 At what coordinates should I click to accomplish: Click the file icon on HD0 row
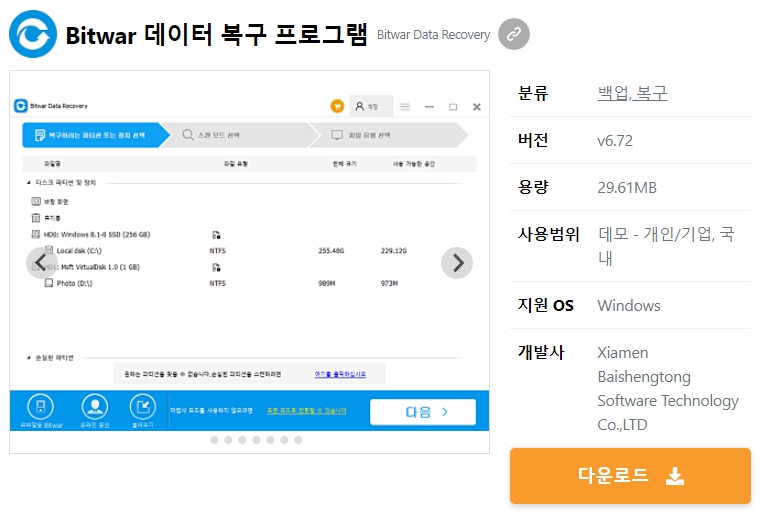coord(216,235)
